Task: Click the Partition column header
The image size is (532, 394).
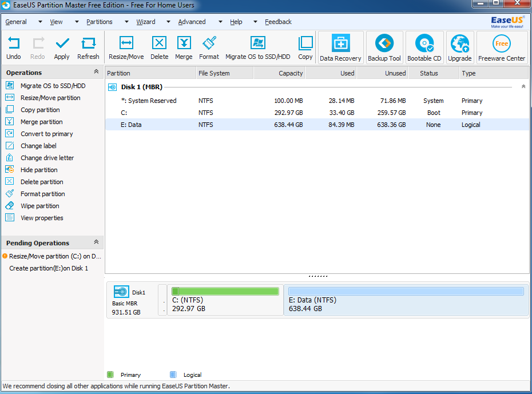Action: [x=150, y=73]
